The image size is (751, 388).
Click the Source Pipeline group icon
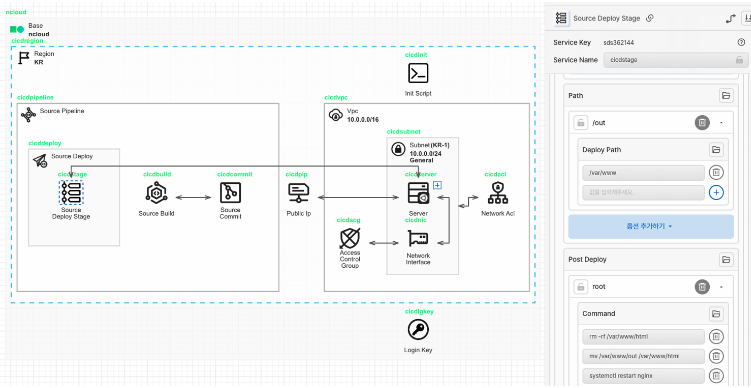[28, 115]
